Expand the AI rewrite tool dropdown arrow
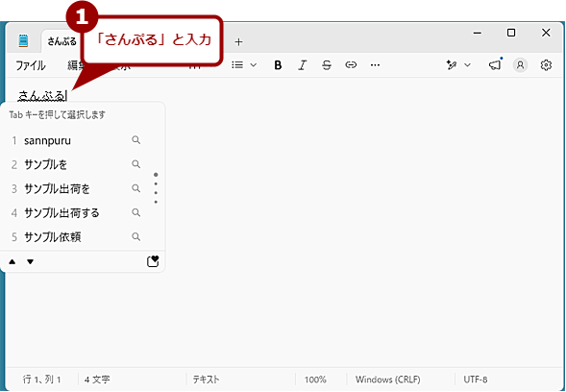 coord(467,65)
